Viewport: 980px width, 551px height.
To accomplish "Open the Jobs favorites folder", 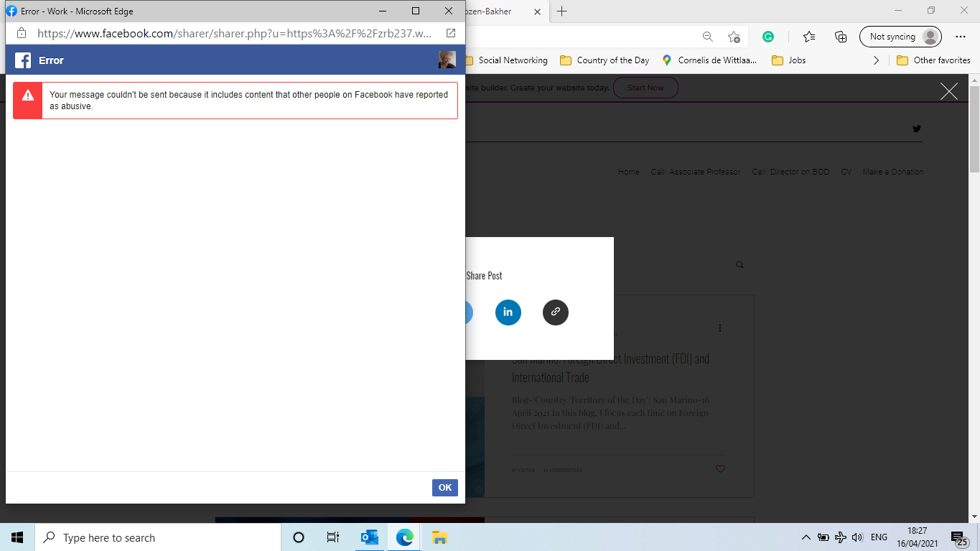I will 788,60.
